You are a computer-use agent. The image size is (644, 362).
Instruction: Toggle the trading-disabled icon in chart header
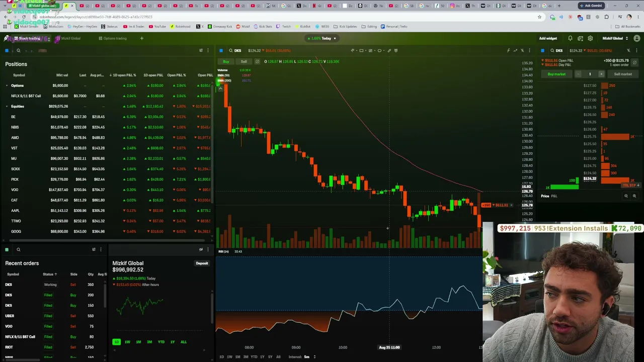coord(522,50)
